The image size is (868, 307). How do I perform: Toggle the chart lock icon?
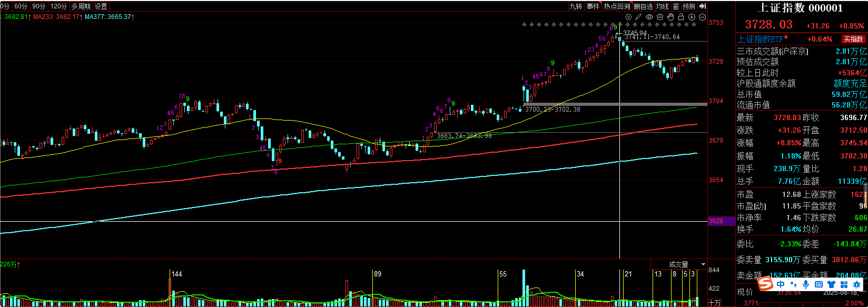tap(681, 17)
